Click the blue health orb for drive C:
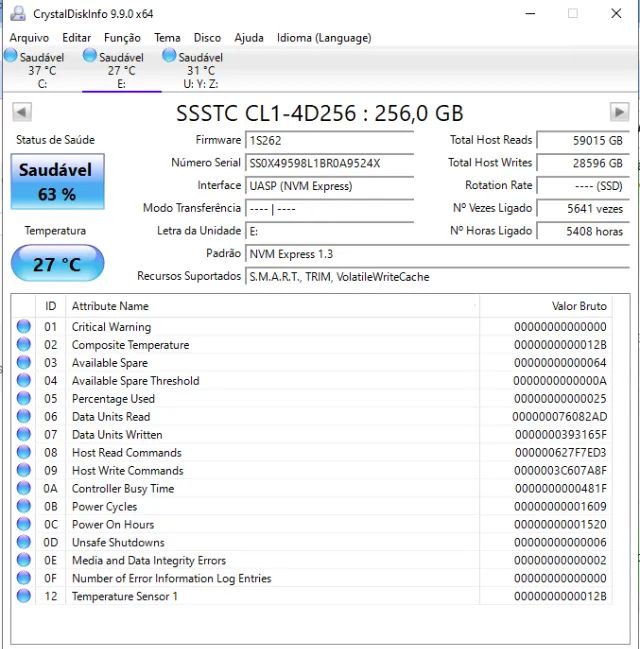The image size is (640, 649). pos(11,55)
